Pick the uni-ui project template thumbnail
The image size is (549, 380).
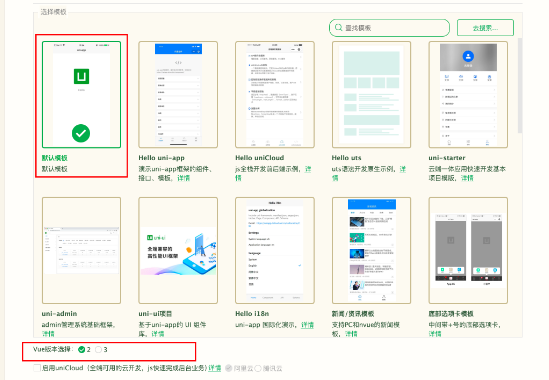coord(178,250)
